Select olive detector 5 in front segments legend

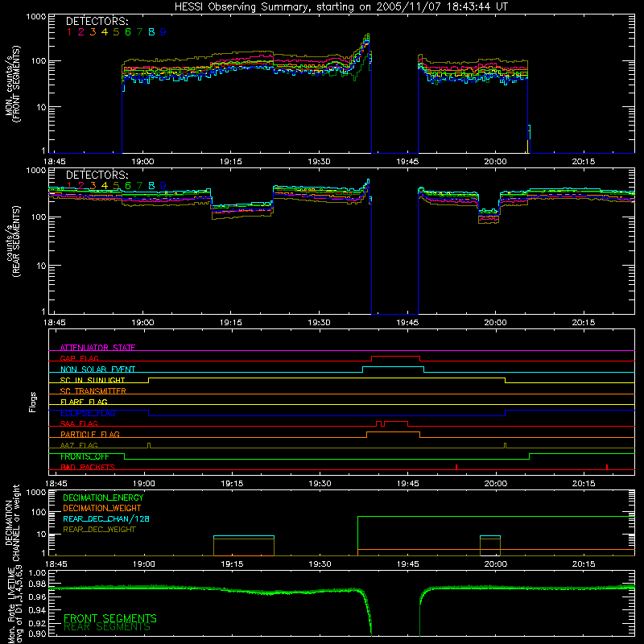click(x=116, y=32)
